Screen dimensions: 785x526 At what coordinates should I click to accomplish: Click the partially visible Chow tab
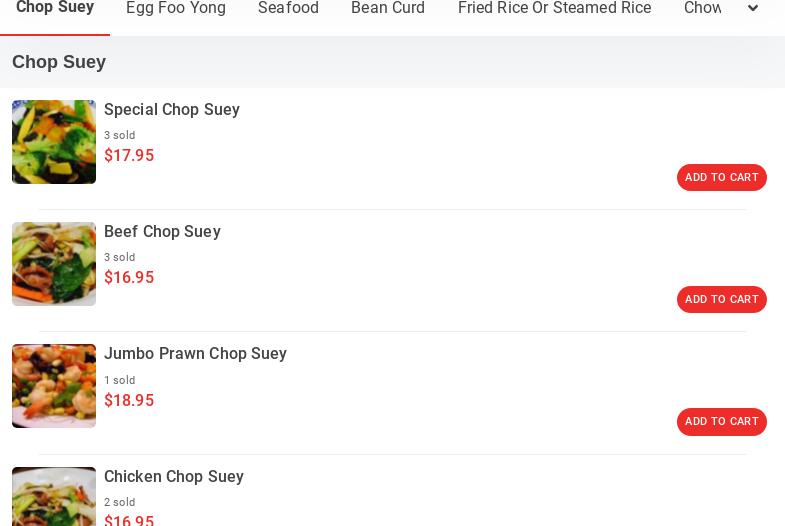point(702,9)
